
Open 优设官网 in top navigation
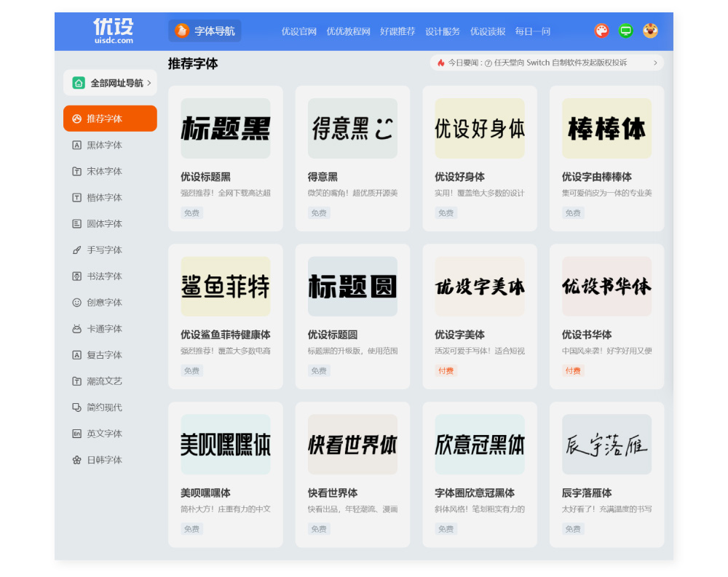pyautogui.click(x=299, y=31)
